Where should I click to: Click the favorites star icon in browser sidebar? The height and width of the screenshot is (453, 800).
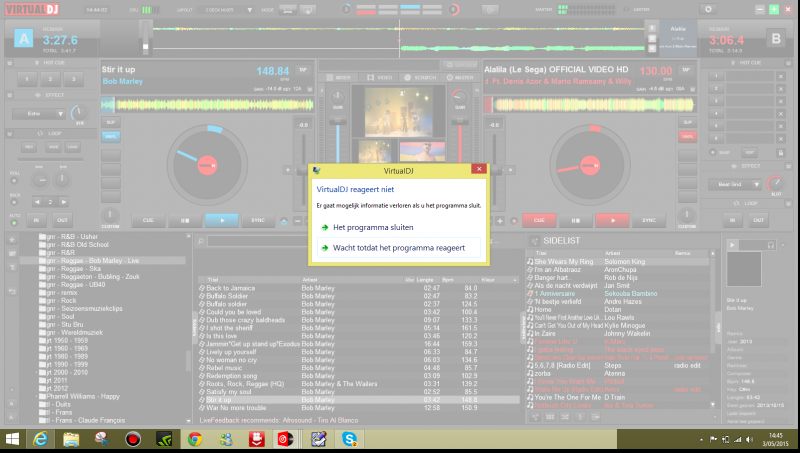click(12, 239)
